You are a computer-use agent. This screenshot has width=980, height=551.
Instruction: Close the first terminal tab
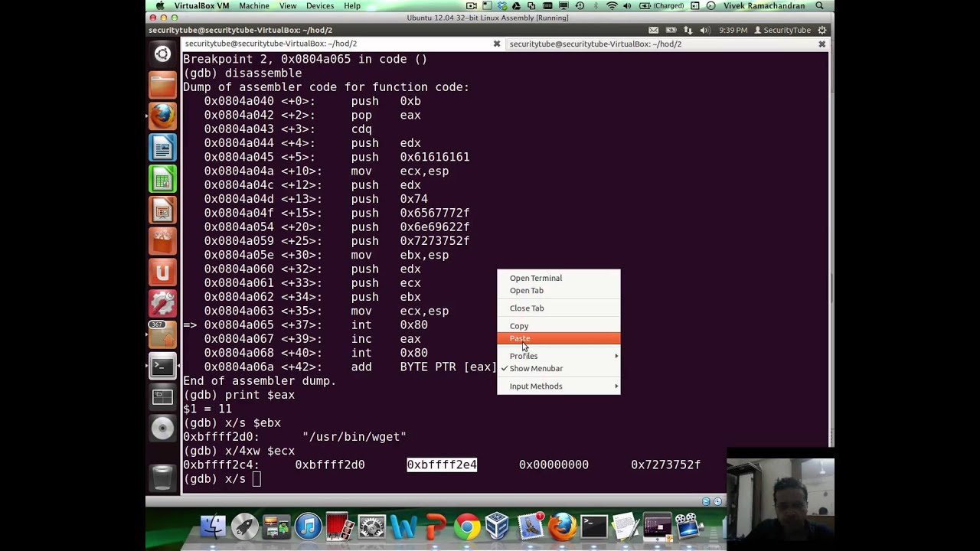[496, 44]
